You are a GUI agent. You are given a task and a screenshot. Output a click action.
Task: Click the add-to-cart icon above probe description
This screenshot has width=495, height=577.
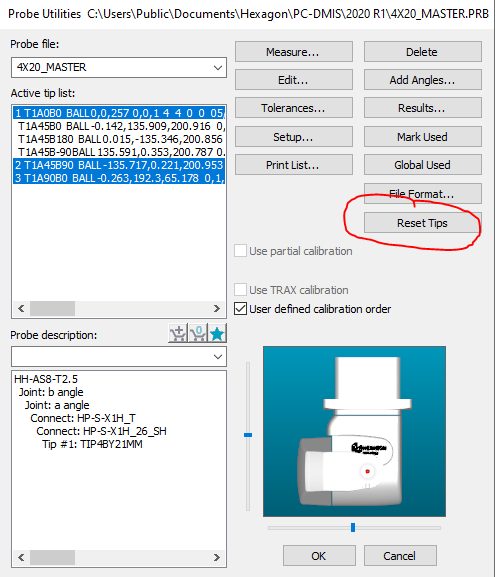click(x=178, y=333)
